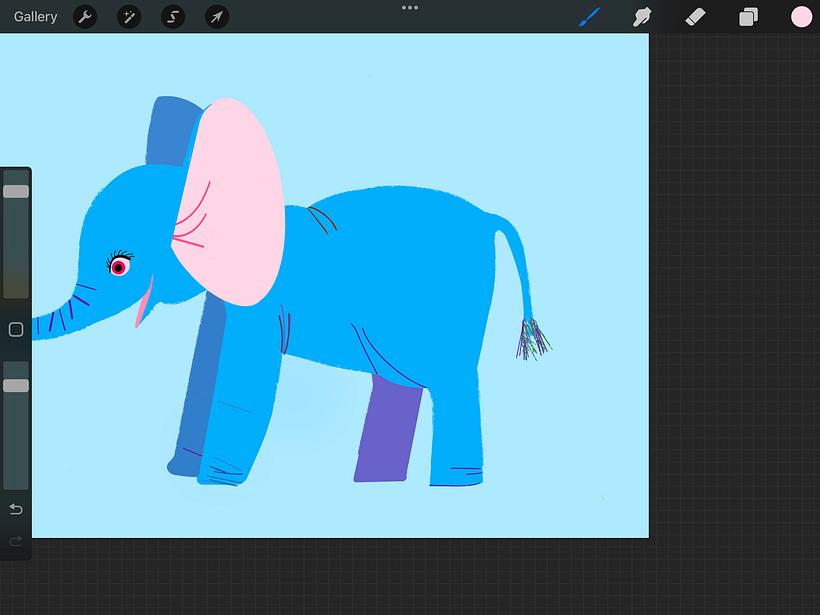
Task: Tap the square modify button in sidebar
Action: click(16, 329)
